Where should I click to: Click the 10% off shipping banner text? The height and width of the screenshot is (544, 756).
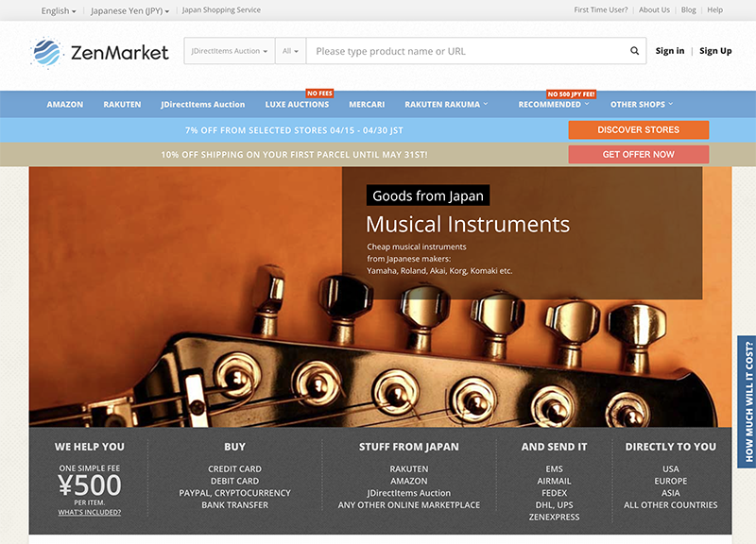[294, 155]
